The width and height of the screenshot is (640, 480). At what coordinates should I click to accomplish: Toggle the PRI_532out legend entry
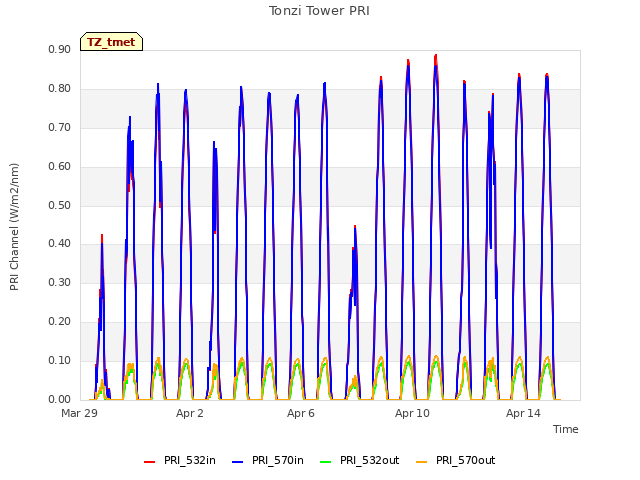(x=360, y=460)
